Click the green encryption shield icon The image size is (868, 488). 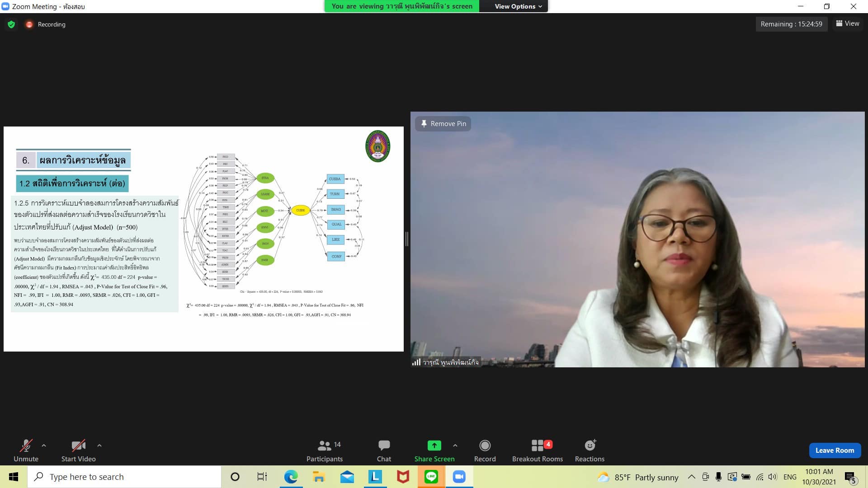pos(11,24)
